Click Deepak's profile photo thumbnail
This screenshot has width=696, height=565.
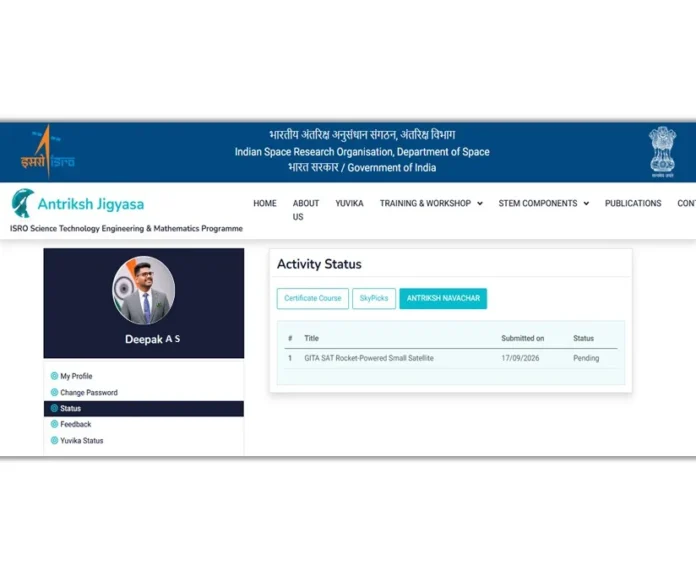pos(143,291)
